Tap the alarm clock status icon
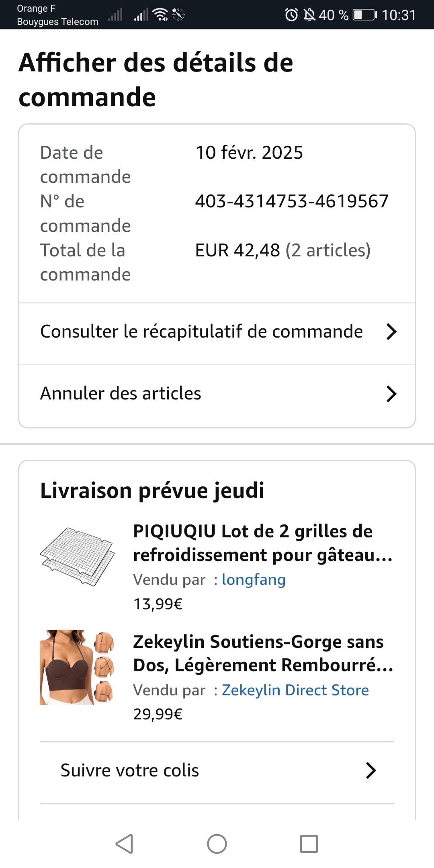Image resolution: width=434 pixels, height=868 pixels. (x=291, y=15)
